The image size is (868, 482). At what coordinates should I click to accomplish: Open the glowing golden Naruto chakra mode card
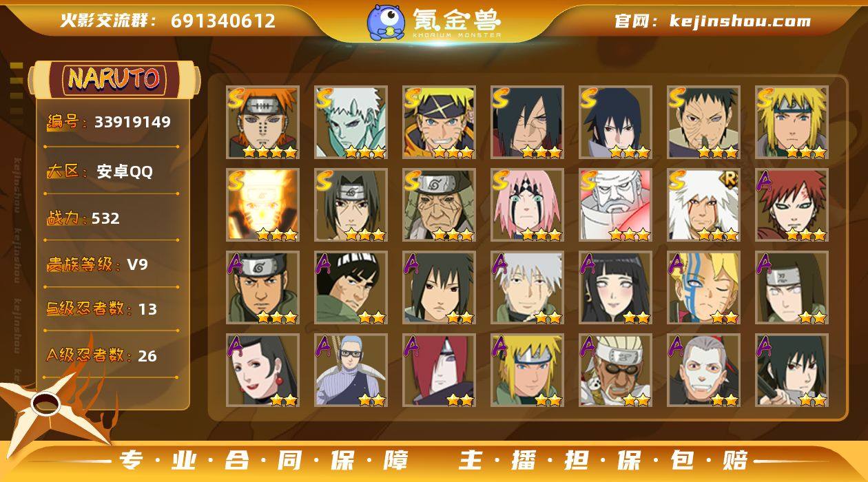pyautogui.click(x=263, y=205)
